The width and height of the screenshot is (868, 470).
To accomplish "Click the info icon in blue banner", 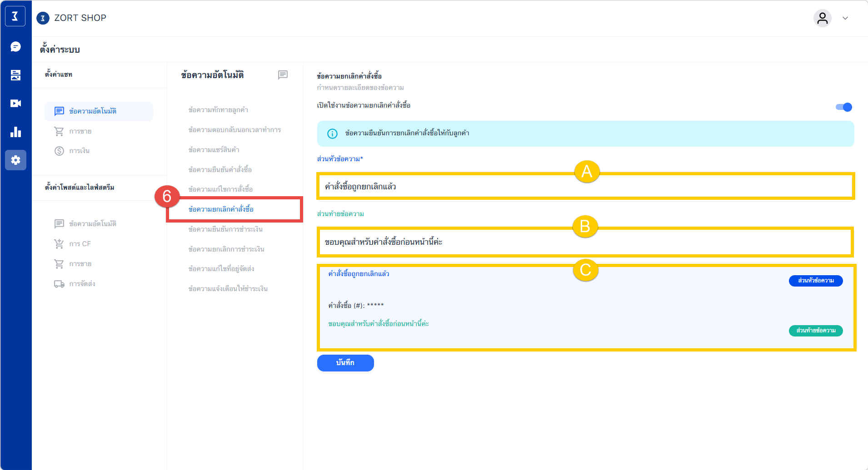I will (x=332, y=134).
